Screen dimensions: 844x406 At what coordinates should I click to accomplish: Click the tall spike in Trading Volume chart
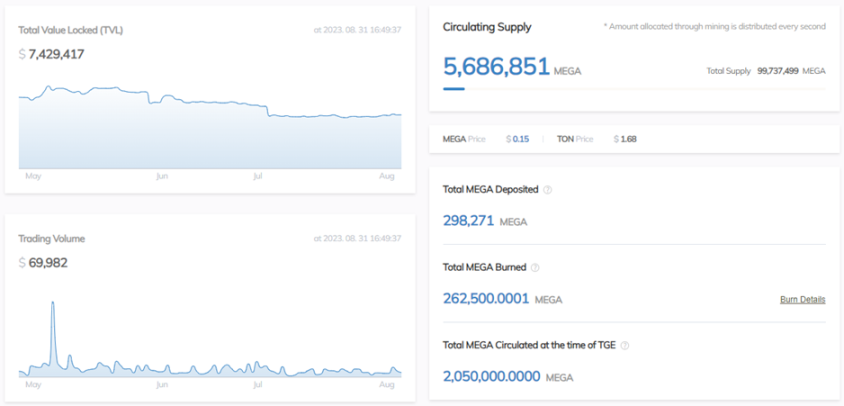click(x=52, y=303)
